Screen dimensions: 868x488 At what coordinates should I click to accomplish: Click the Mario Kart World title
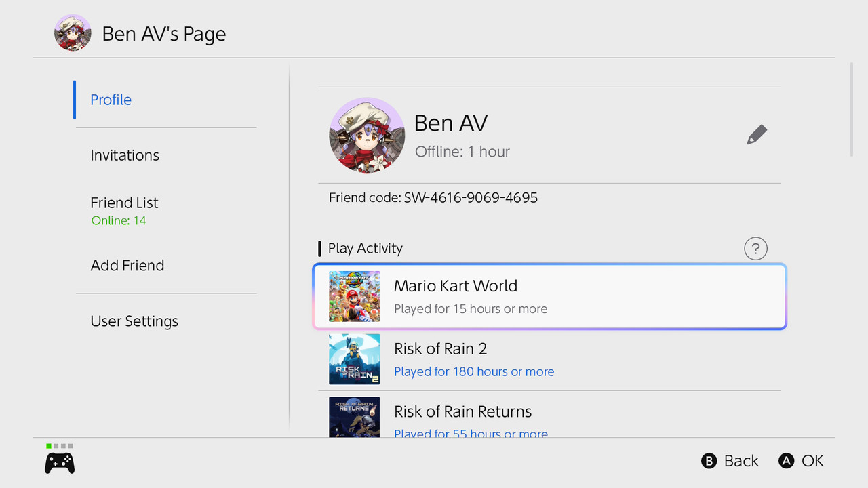pyautogui.click(x=456, y=286)
